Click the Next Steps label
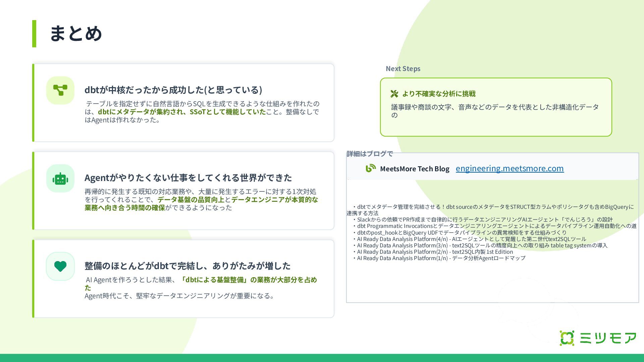This screenshot has width=644, height=362. click(403, 69)
